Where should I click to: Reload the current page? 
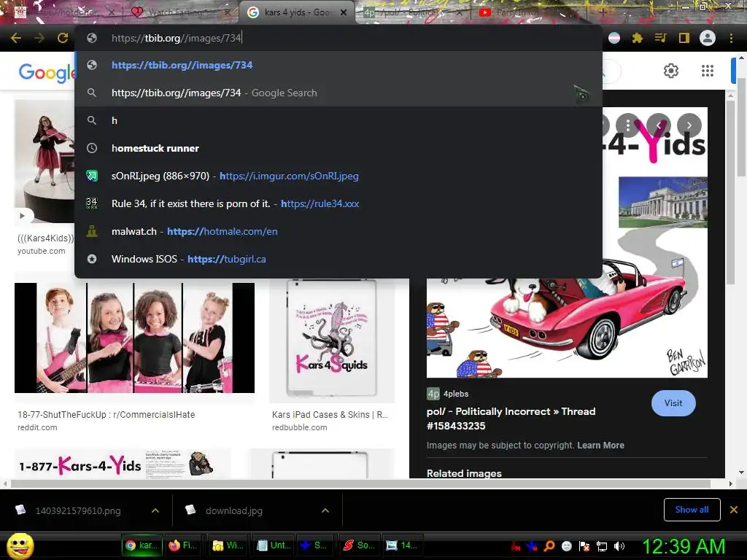pyautogui.click(x=63, y=38)
